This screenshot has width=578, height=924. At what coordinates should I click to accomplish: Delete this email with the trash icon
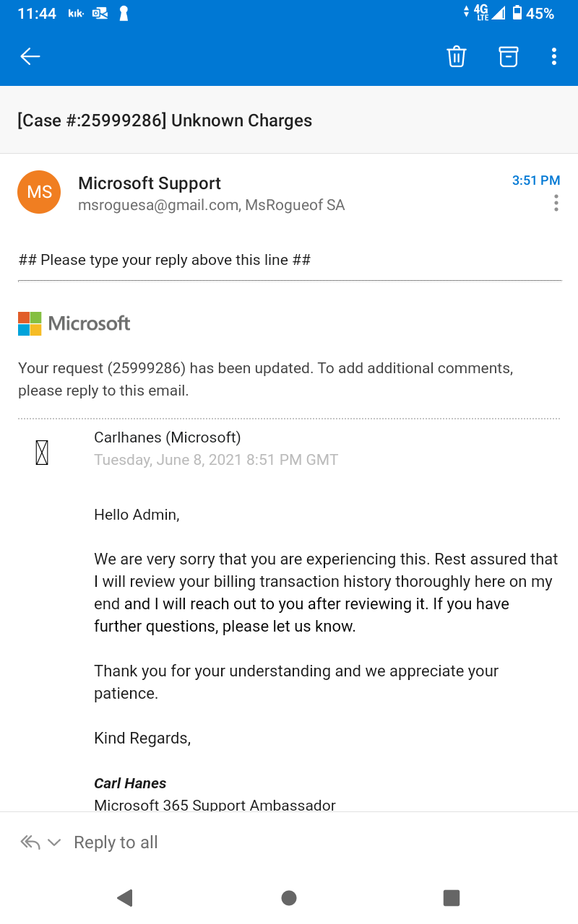pos(457,56)
